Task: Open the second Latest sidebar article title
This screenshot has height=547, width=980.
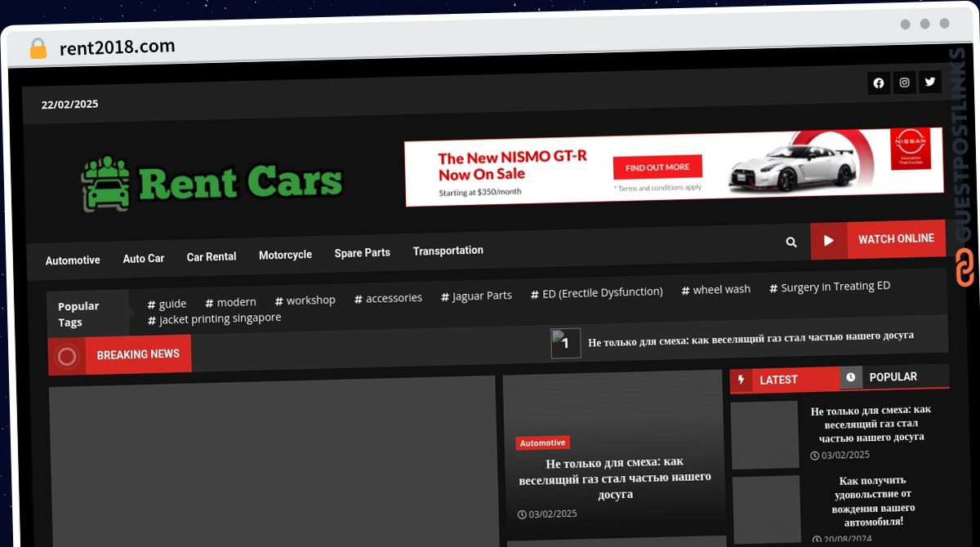Action: click(x=871, y=500)
